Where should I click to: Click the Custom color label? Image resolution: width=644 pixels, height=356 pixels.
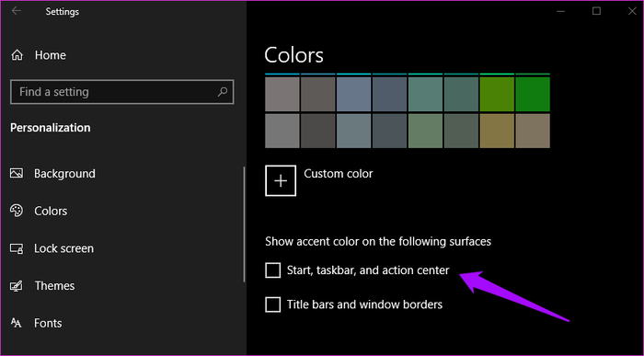(339, 174)
